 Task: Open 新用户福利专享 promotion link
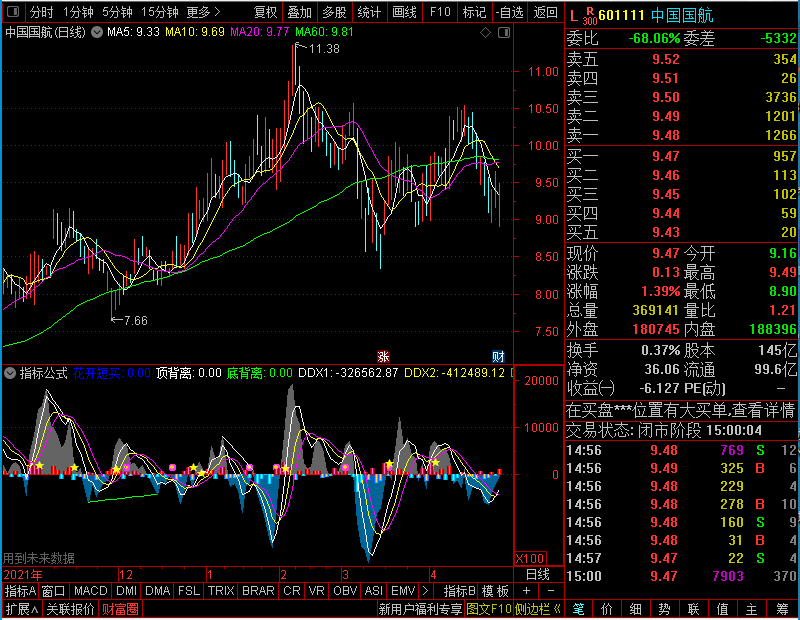coord(420,609)
